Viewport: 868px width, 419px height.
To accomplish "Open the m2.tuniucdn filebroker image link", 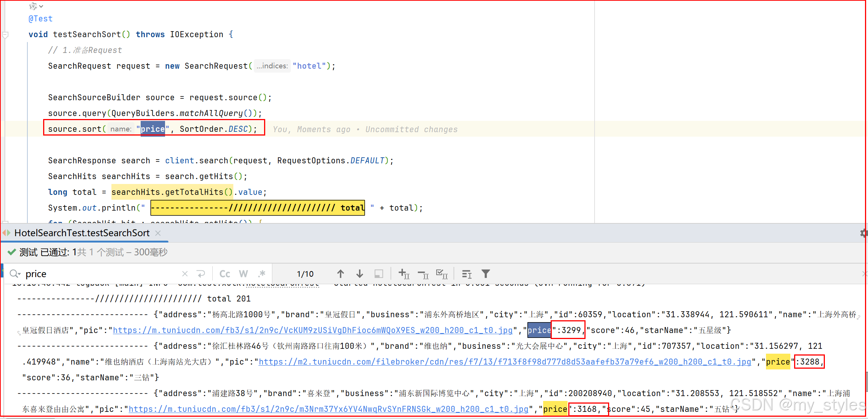I will (505, 362).
